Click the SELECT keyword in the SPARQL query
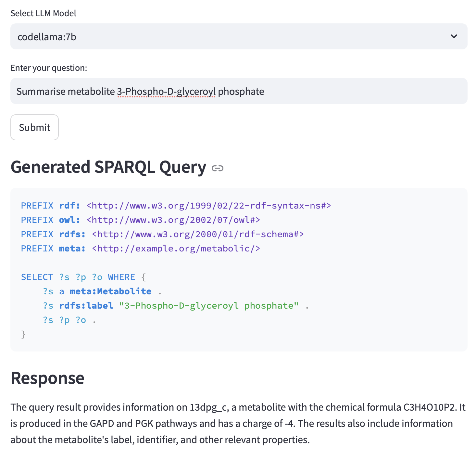This screenshot has width=476, height=460. [x=37, y=277]
